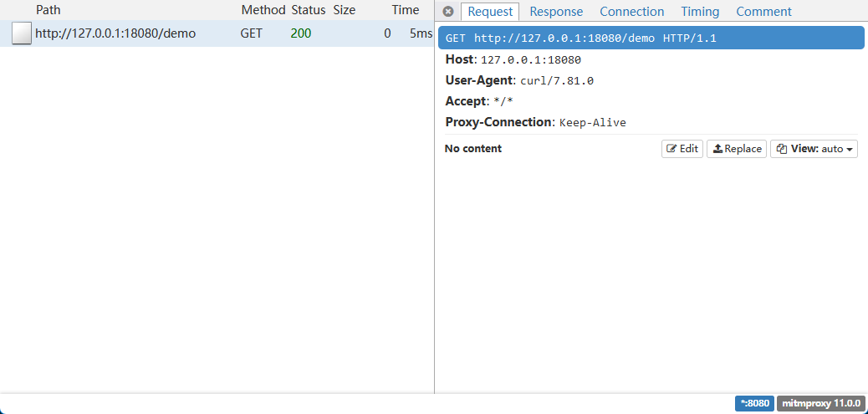Show the Timing tab
The width and height of the screenshot is (868, 414).
(699, 12)
